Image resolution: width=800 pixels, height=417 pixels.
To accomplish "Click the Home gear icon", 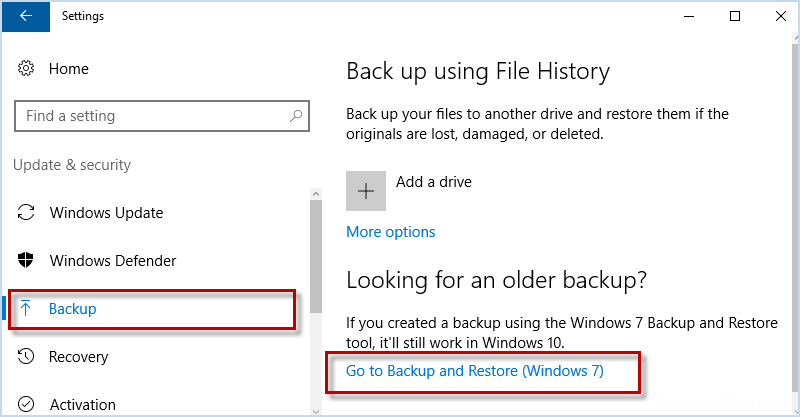I will click(x=27, y=69).
